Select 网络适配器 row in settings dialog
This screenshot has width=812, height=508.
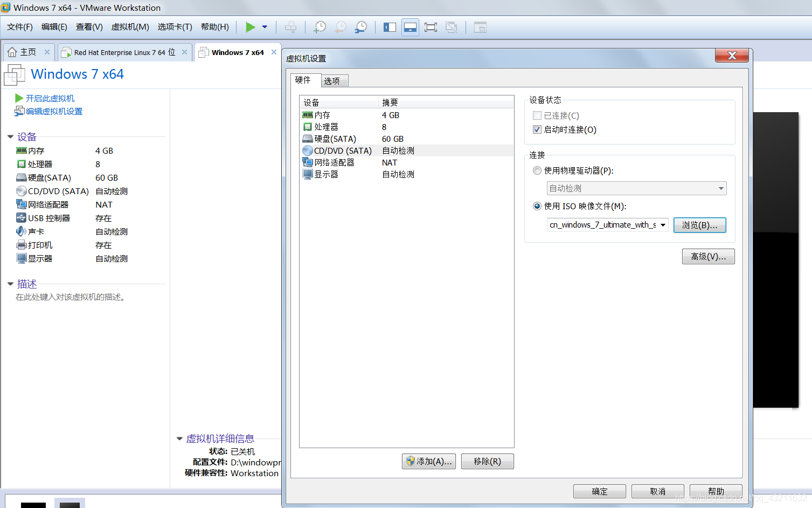406,162
